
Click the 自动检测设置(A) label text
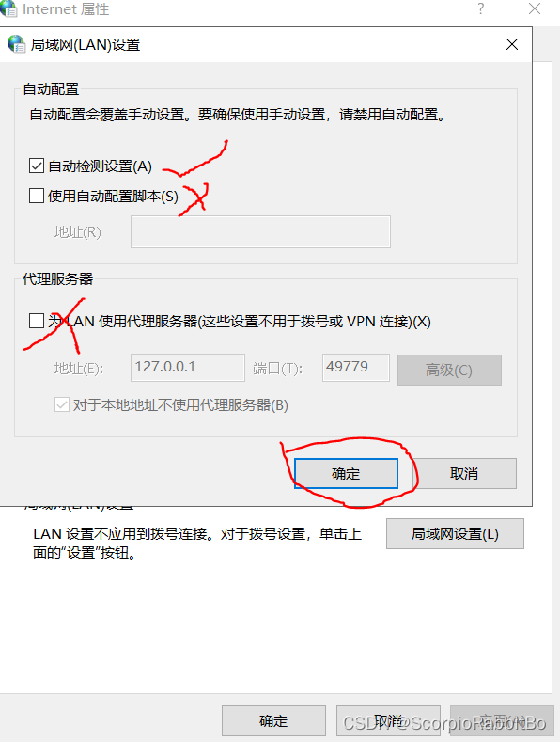(101, 166)
